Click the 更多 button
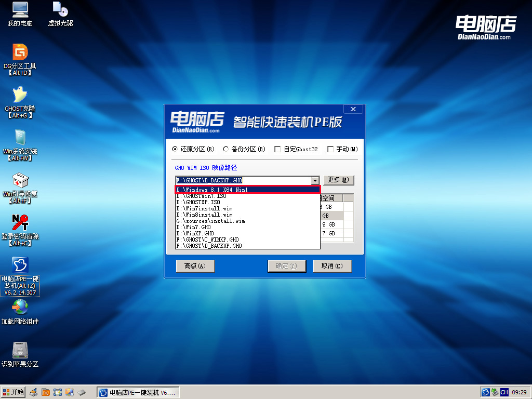 (x=338, y=180)
